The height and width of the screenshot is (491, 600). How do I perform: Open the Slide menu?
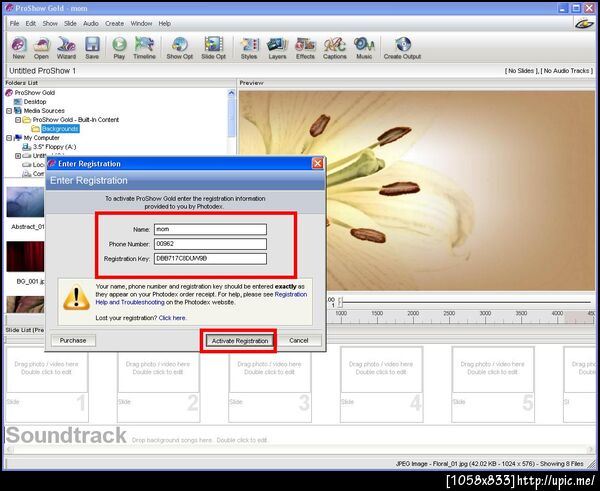coord(70,23)
